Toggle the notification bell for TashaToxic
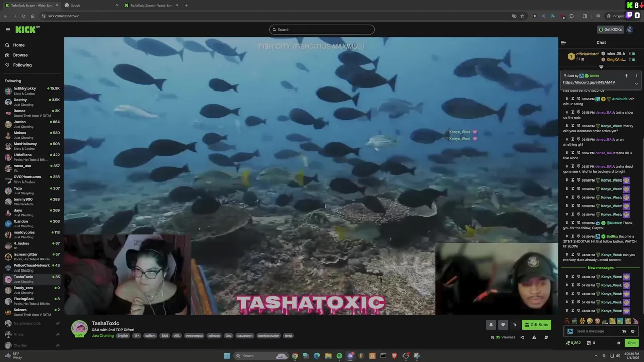 [x=491, y=325]
